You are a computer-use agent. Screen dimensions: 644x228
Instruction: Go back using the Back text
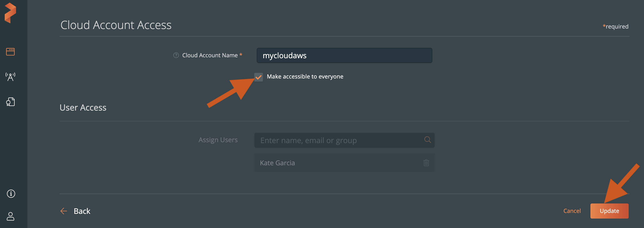coord(82,211)
